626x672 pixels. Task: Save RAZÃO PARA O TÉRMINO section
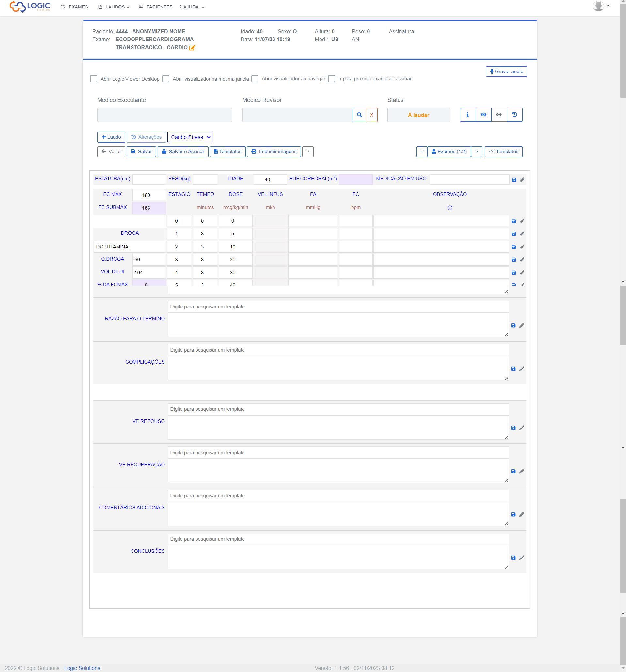(513, 325)
